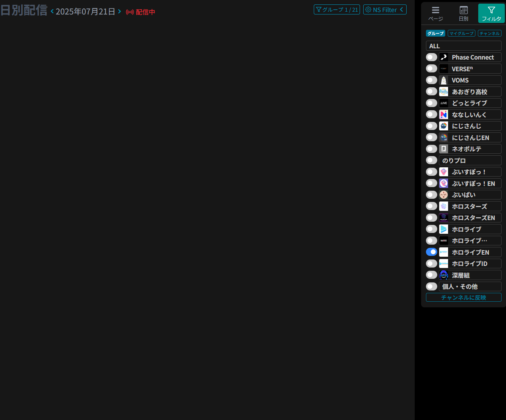Viewport: 506px width, 420px height.
Task: Expand the NS Filter settings
Action: [385, 10]
